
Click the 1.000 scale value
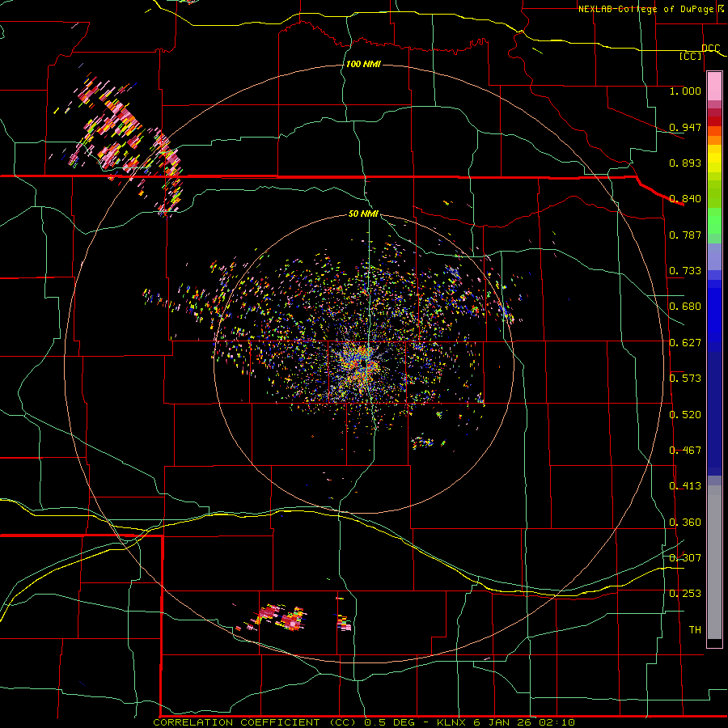[685, 91]
